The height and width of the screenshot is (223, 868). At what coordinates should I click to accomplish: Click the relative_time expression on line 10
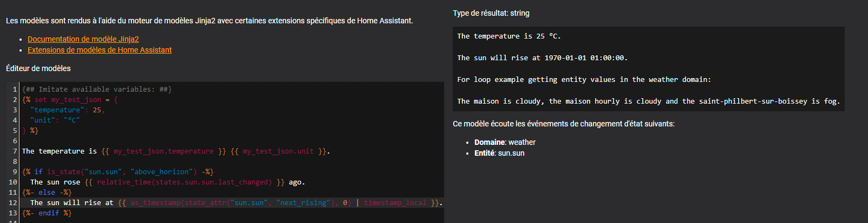click(x=184, y=182)
